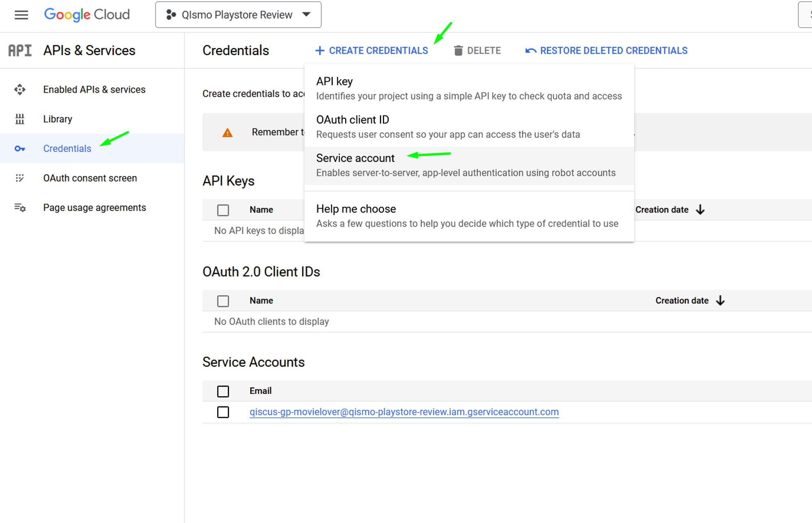Click the OAuth 2.0 Client IDs heading
Image resolution: width=812 pixels, height=523 pixels.
(261, 272)
